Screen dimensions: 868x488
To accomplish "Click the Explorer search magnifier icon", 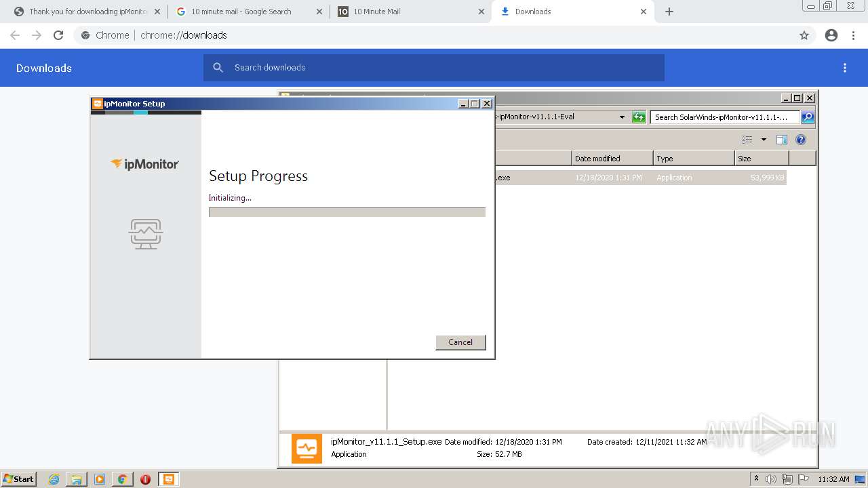I will point(808,117).
